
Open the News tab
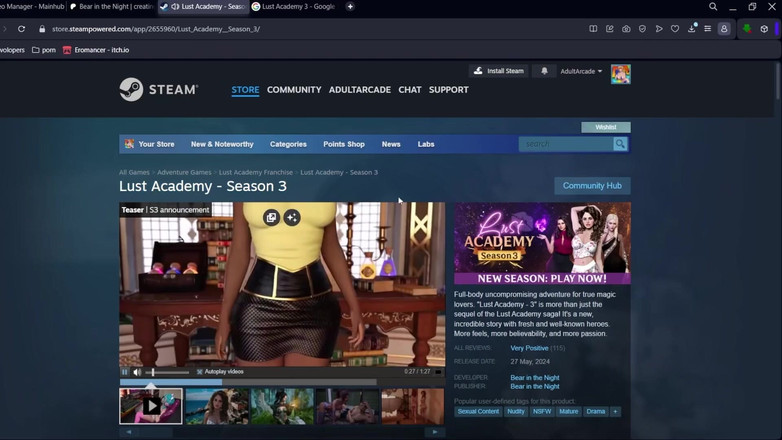tap(391, 144)
